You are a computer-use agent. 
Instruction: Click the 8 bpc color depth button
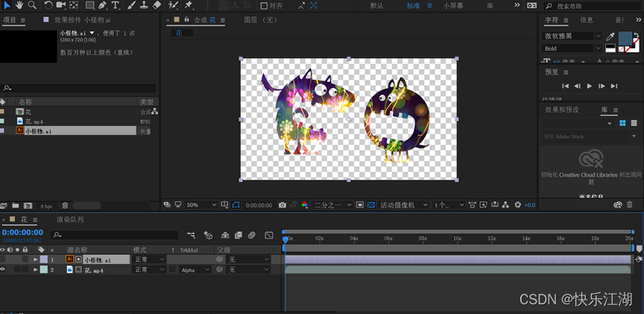[47, 206]
